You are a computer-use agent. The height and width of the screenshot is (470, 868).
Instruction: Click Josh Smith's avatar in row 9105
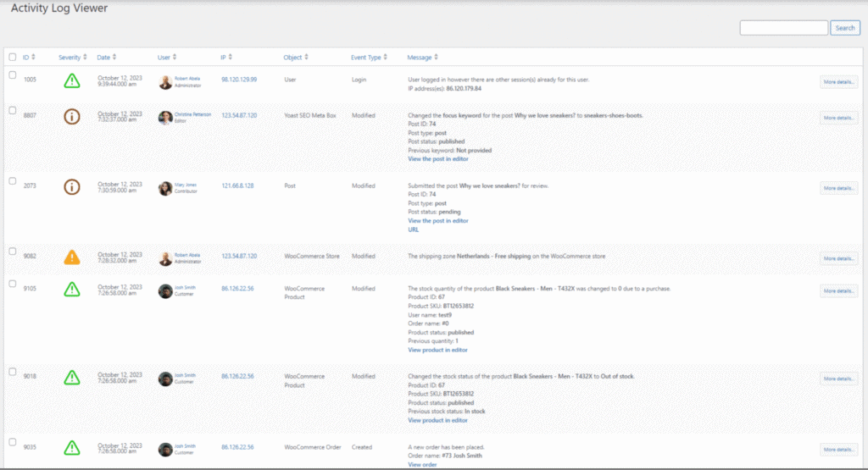[x=165, y=290]
